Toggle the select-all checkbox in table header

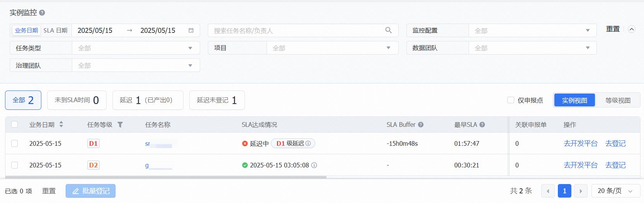click(15, 125)
